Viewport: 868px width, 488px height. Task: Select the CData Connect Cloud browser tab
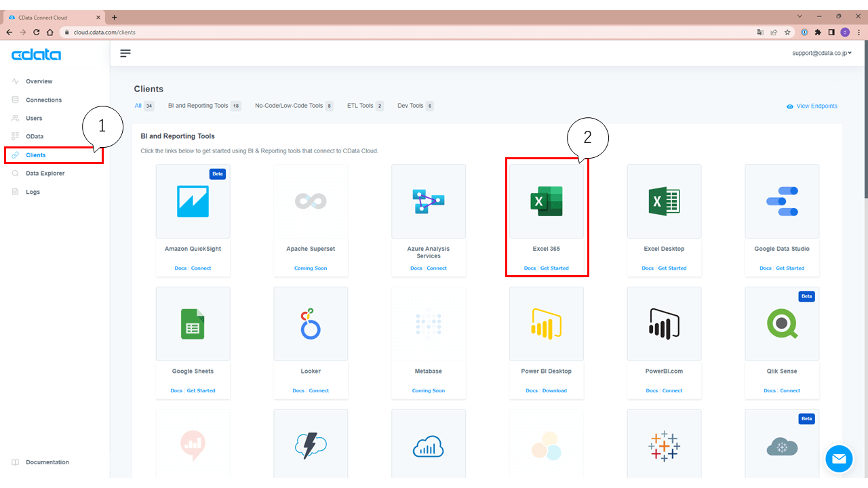pyautogui.click(x=55, y=17)
